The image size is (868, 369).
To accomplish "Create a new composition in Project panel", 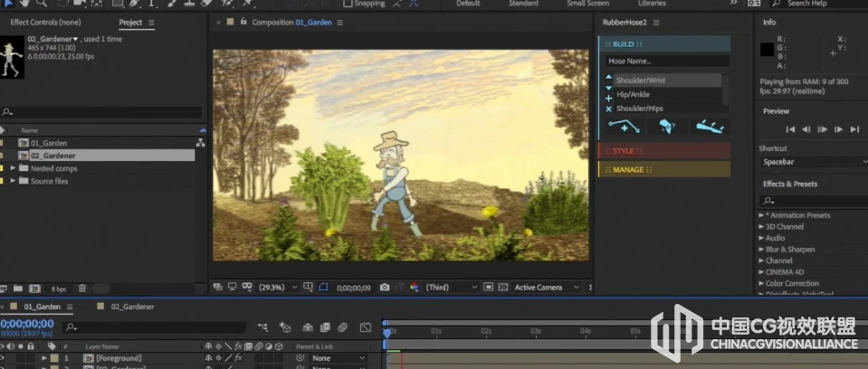I will pyautogui.click(x=34, y=289).
